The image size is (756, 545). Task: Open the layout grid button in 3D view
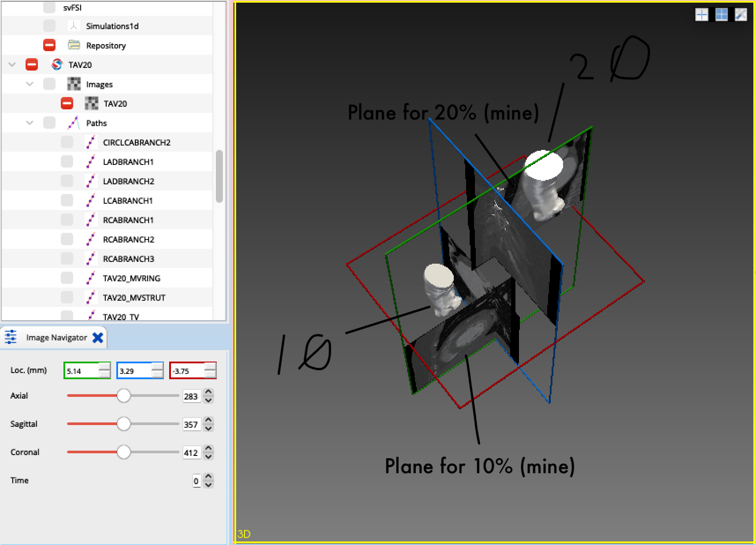pos(721,15)
